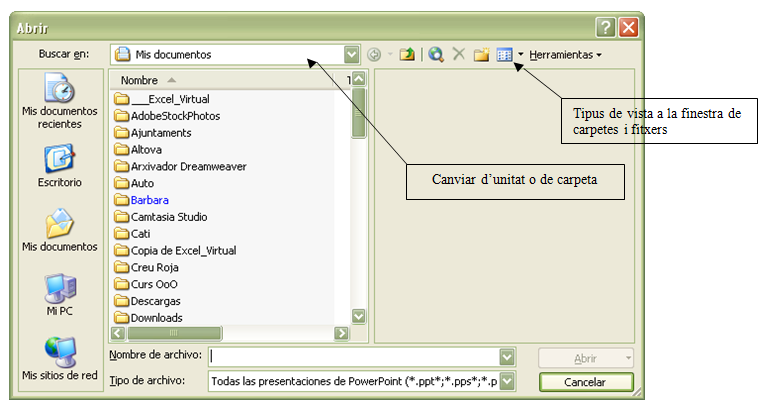Select the Barbara folder
The width and height of the screenshot is (769, 410).
coord(141,200)
